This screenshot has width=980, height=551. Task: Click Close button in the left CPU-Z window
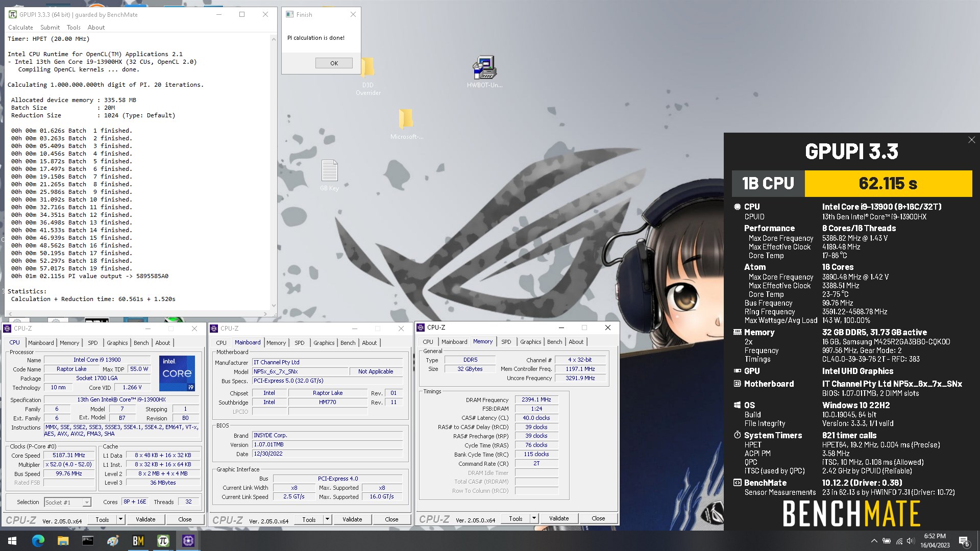pos(185,519)
